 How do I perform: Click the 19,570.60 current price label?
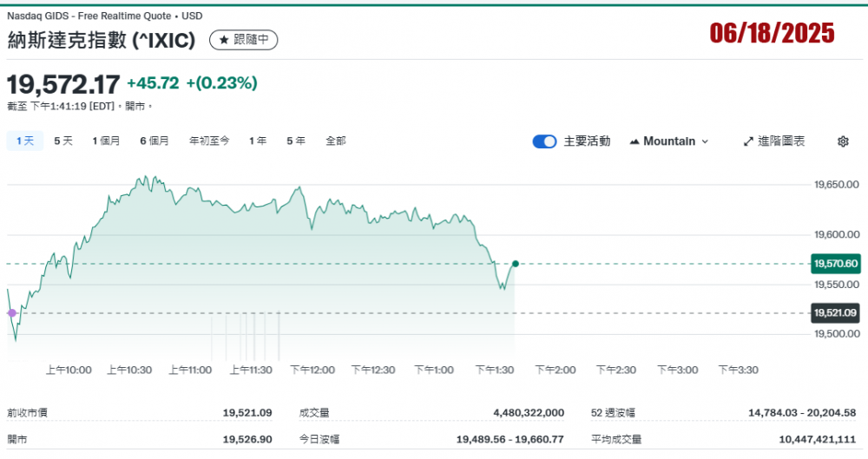835,264
